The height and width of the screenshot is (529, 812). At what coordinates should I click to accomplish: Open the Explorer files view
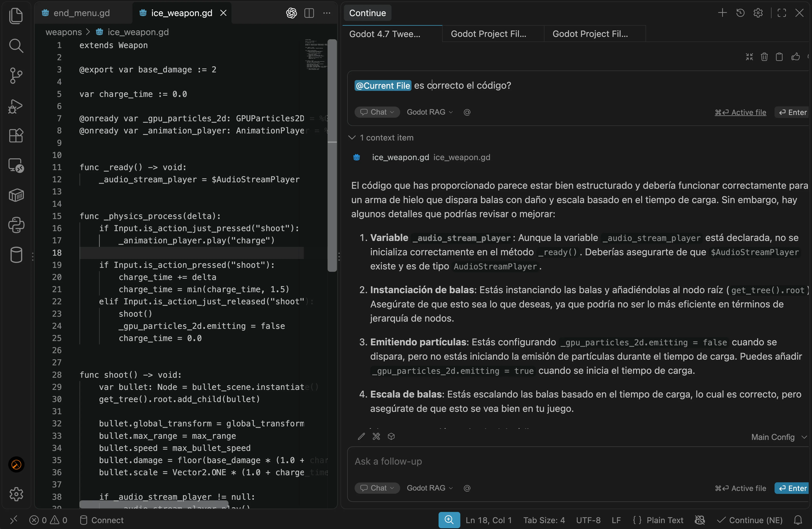(16, 16)
